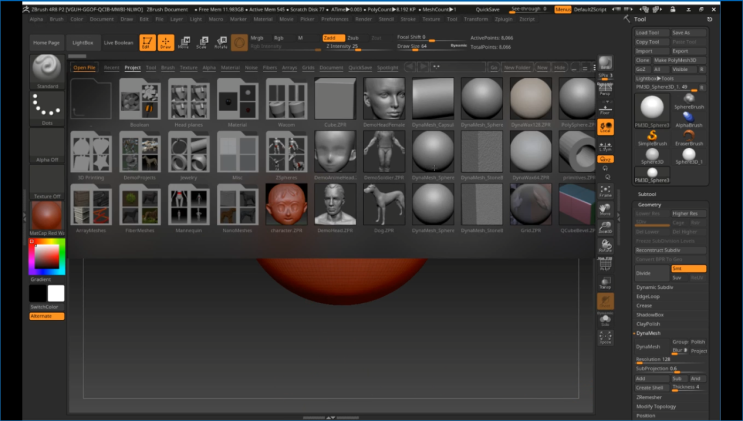Viewport: 743px width, 421px height.
Task: Expand the ZRemesher section
Action: 649,397
